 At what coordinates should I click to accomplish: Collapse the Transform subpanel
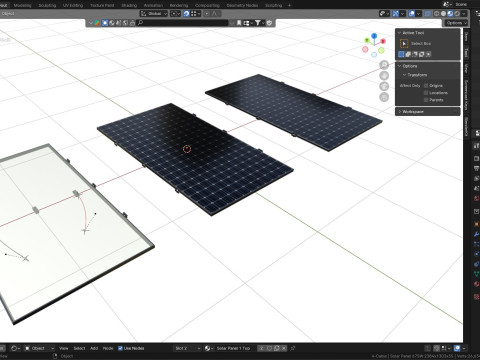point(404,75)
